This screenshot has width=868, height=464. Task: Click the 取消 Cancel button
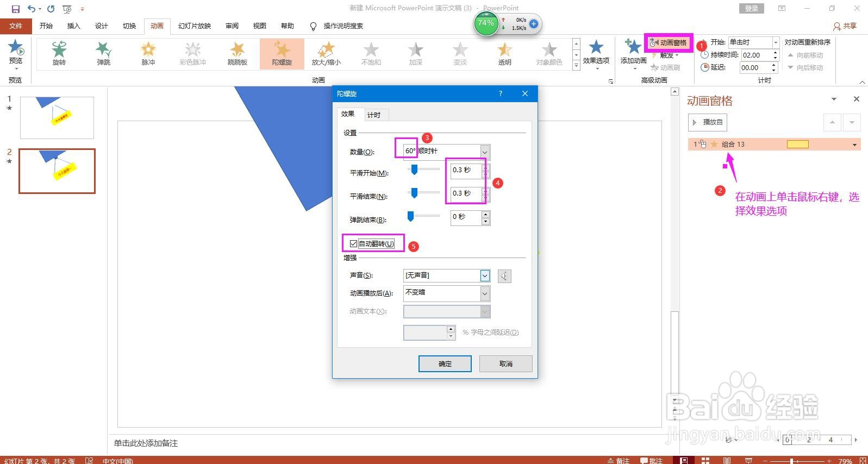pyautogui.click(x=506, y=363)
